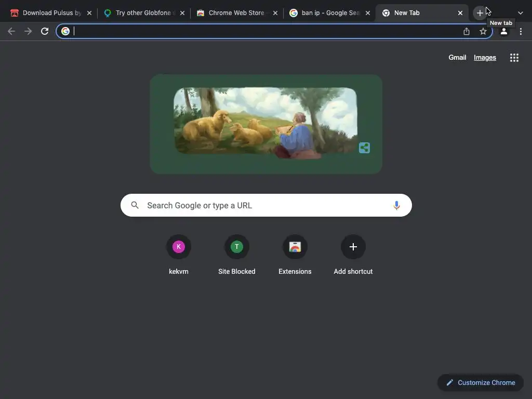The height and width of the screenshot is (399, 532).
Task: Reload the page
Action: [45, 32]
